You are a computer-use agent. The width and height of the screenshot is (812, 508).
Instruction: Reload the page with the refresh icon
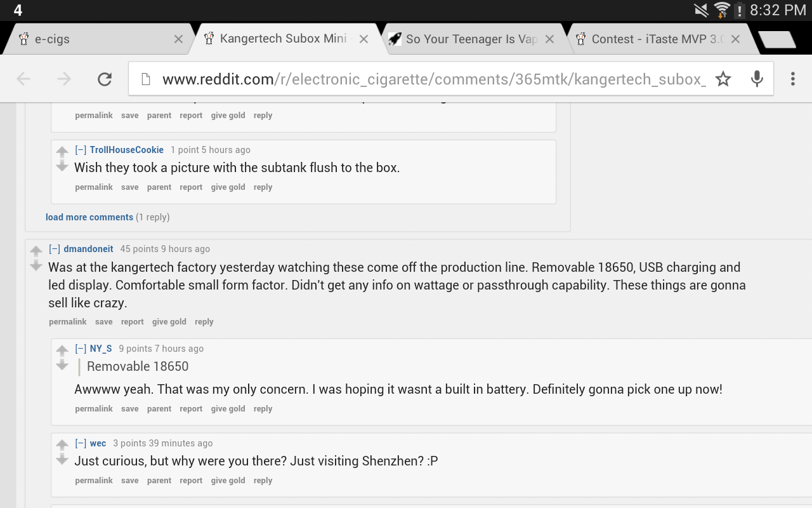pos(105,79)
